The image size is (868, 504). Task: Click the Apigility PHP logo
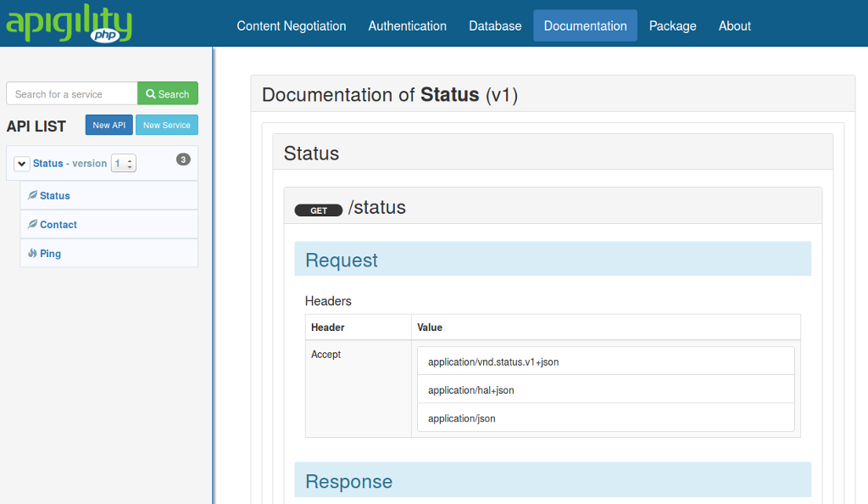tap(69, 24)
